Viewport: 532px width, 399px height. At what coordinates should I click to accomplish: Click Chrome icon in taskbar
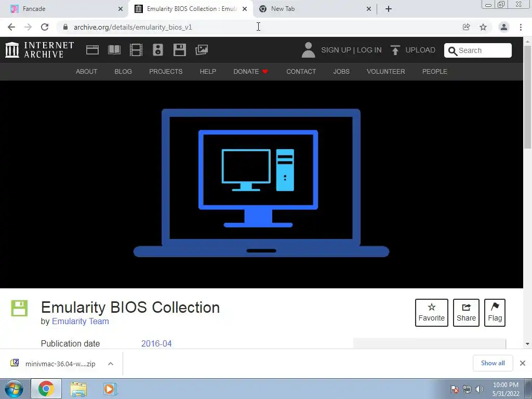46,389
